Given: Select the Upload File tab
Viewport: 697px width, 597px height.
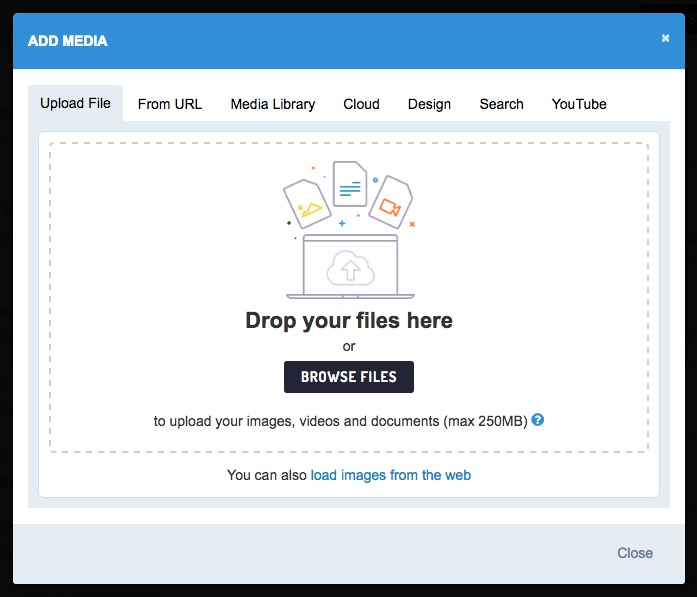Looking at the screenshot, I should pos(75,103).
